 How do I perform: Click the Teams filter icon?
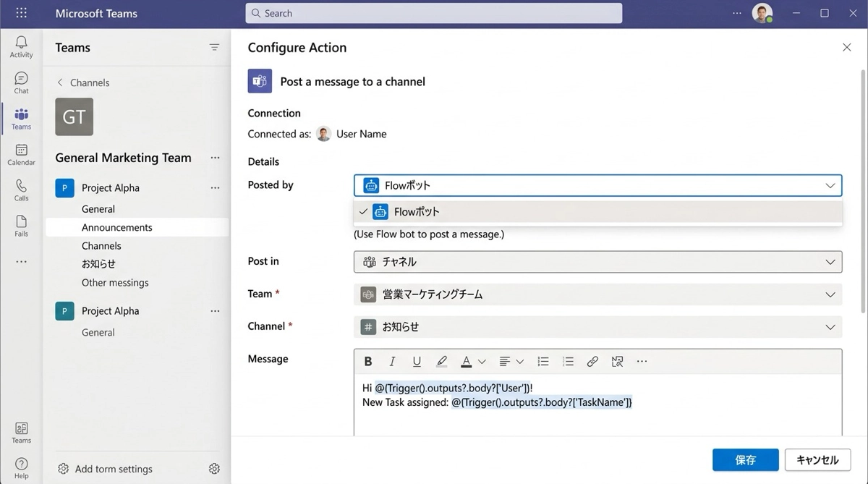tap(214, 48)
